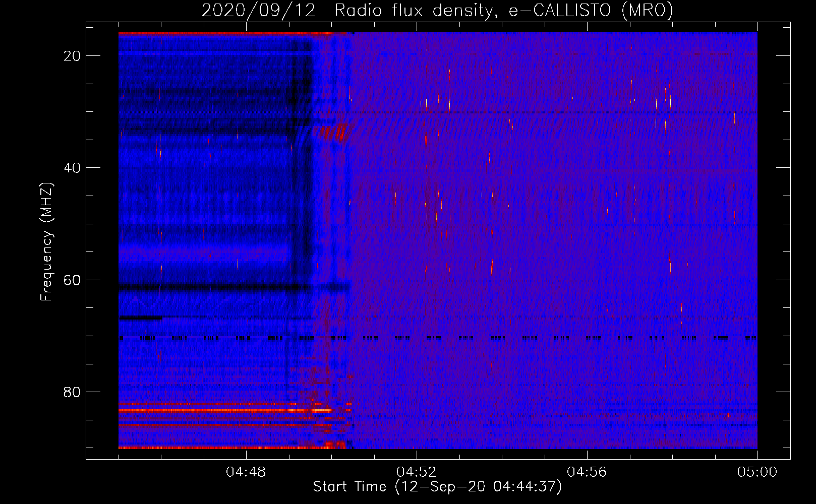The image size is (816, 504).
Task: Click the 04:52 time tick label
Action: [x=417, y=472]
